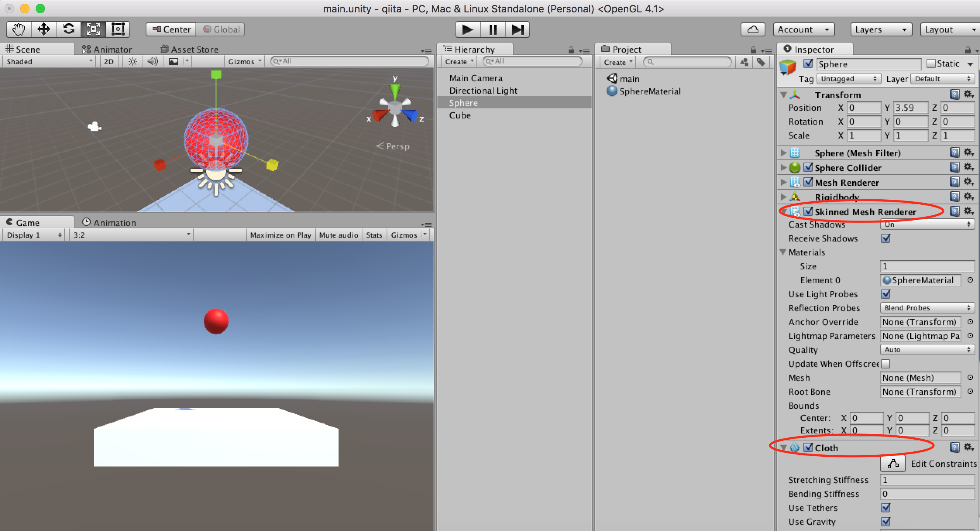Select the Rotate tool

click(x=69, y=29)
